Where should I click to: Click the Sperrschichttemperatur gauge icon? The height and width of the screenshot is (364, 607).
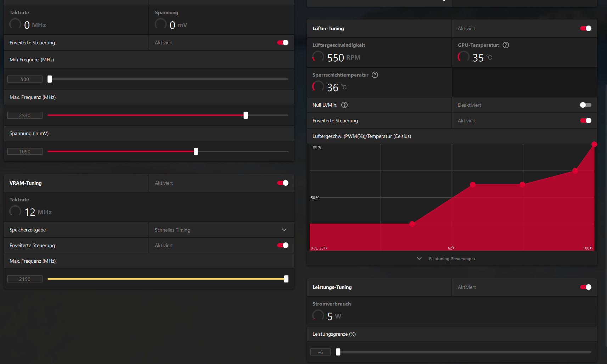click(x=318, y=86)
